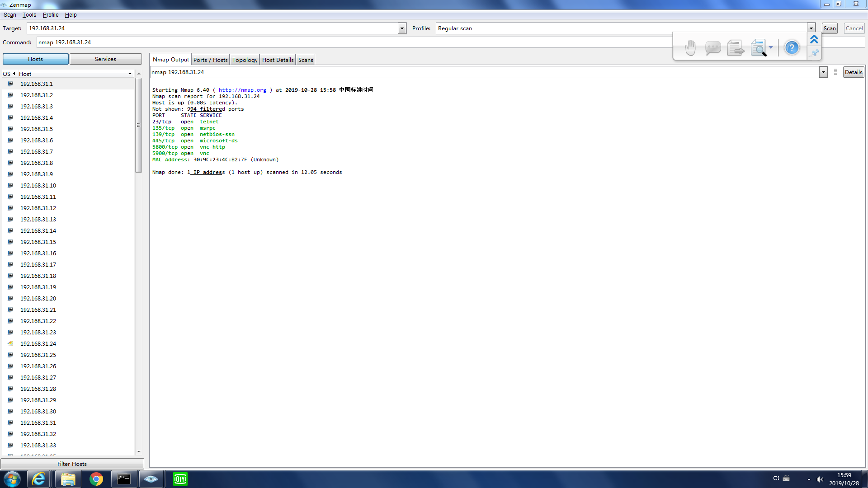Click the Command input field
This screenshot has width=868, height=488.
click(353, 42)
